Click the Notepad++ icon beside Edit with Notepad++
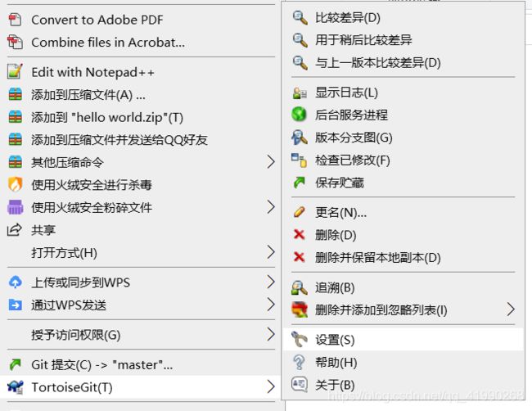This screenshot has width=532, height=411. pos(15,71)
